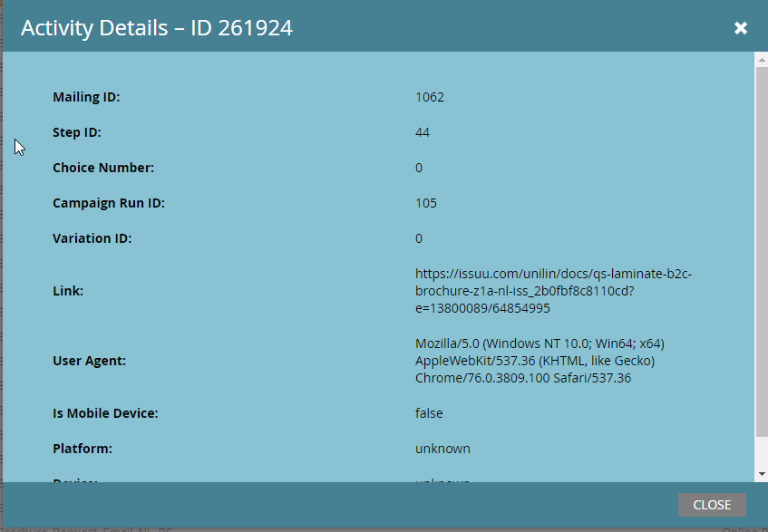The width and height of the screenshot is (768, 532).
Task: Click the Activity Details dialog title
Action: click(x=157, y=27)
